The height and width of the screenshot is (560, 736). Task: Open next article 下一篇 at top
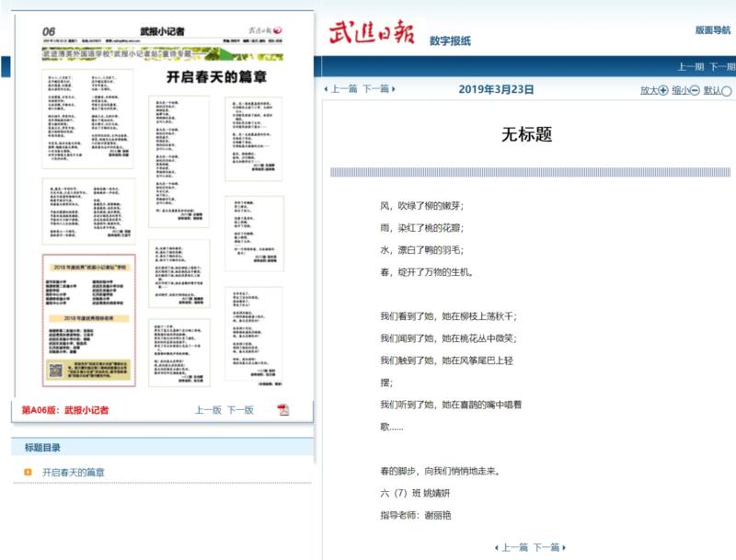coord(376,89)
